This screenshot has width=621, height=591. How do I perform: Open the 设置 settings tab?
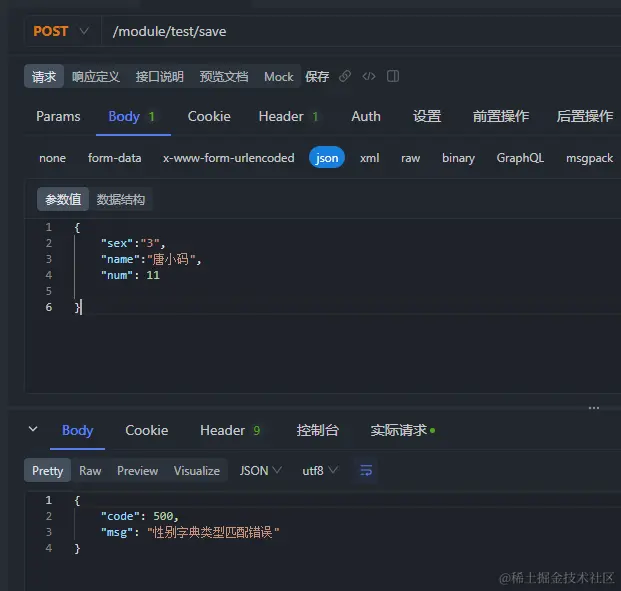coord(427,116)
